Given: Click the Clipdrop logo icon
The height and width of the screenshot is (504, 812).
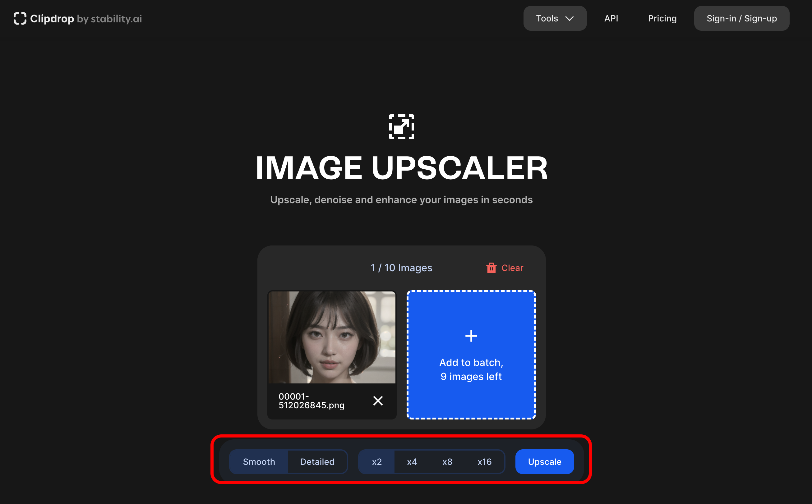Looking at the screenshot, I should point(20,18).
